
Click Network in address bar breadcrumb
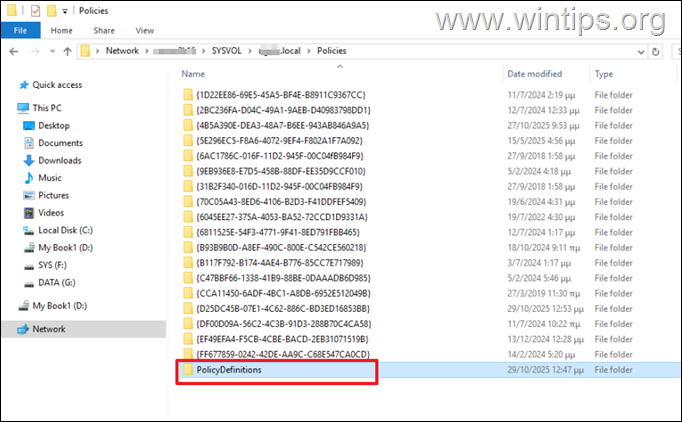tap(122, 51)
